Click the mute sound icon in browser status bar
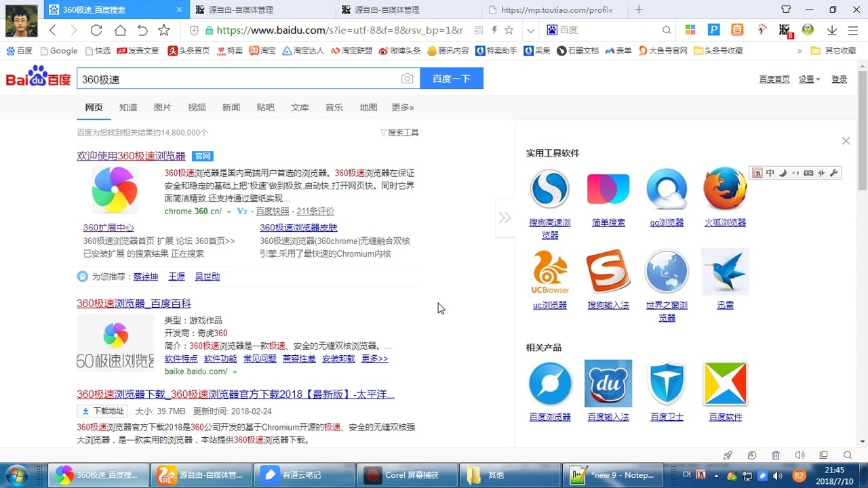 coord(800,455)
